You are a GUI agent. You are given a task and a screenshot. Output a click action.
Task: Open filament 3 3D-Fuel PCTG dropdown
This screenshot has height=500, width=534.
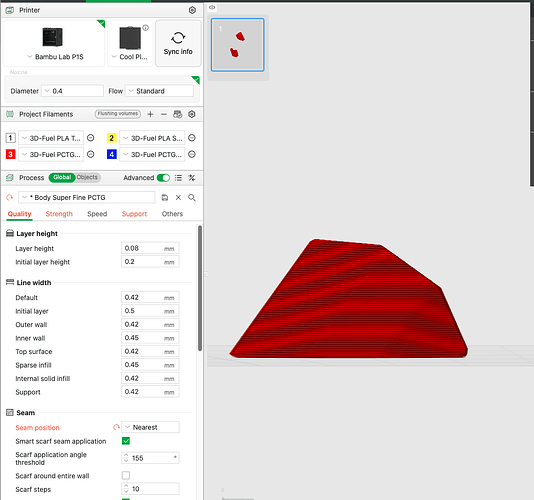(51, 154)
